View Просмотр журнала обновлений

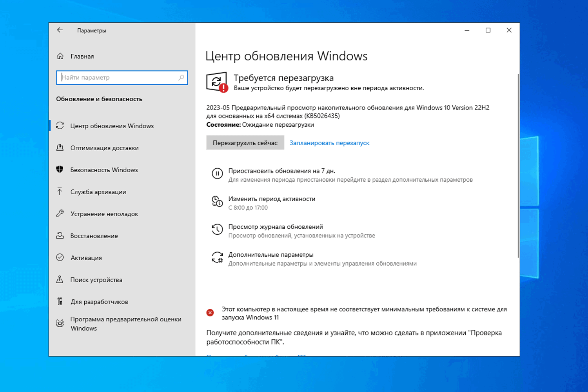276,227
